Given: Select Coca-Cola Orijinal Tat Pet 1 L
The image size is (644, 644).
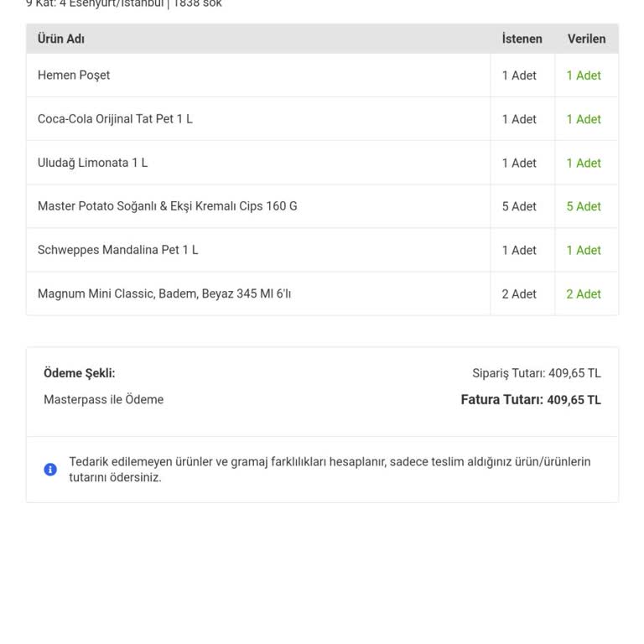Looking at the screenshot, I should click(115, 119).
